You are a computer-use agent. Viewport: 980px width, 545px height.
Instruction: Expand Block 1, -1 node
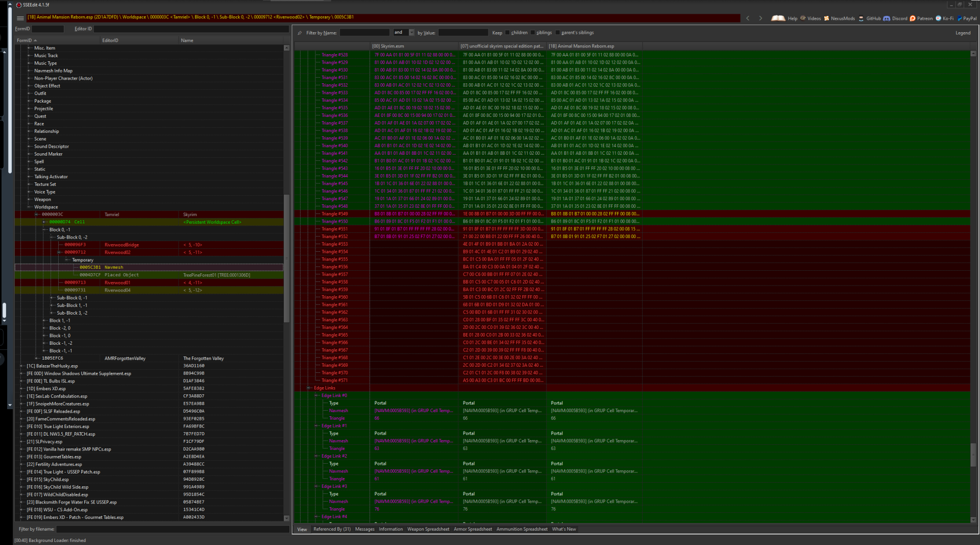click(x=44, y=321)
